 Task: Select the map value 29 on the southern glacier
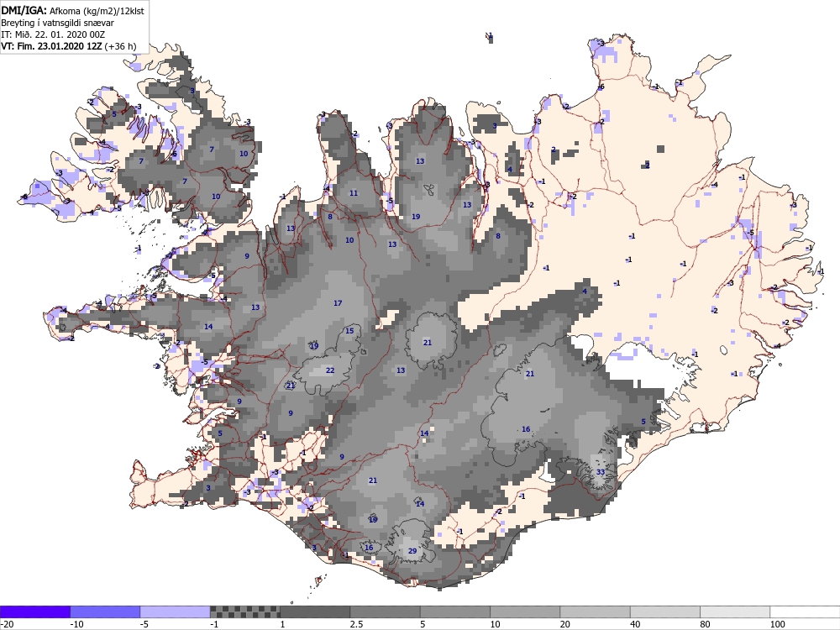pyautogui.click(x=412, y=551)
